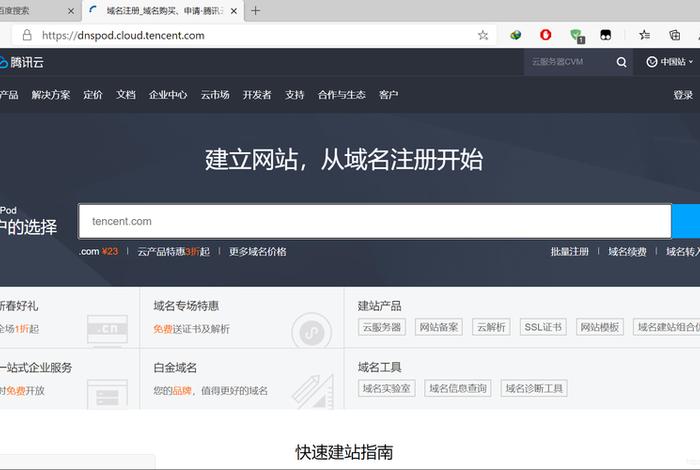Image resolution: width=700 pixels, height=470 pixels.
Task: Click the SSL证书 product button
Action: 543,327
